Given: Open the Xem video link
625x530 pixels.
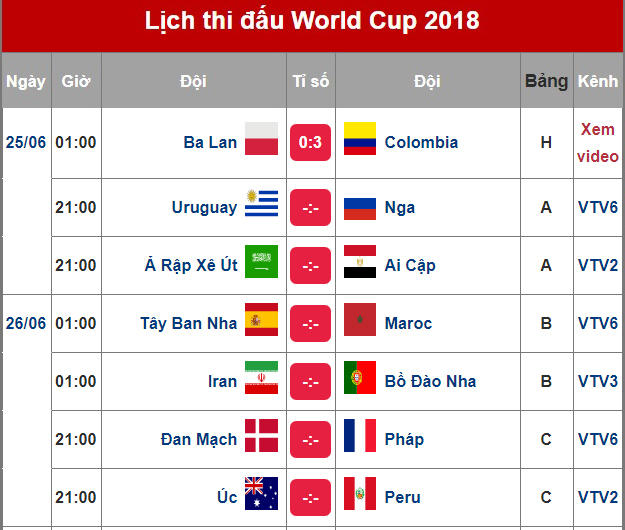Looking at the screenshot, I should coord(598,143).
